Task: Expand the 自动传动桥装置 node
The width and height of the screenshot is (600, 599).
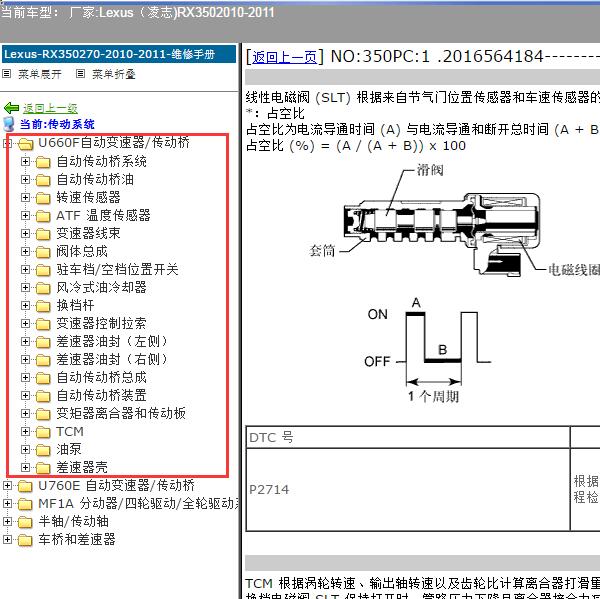Action: 25,395
